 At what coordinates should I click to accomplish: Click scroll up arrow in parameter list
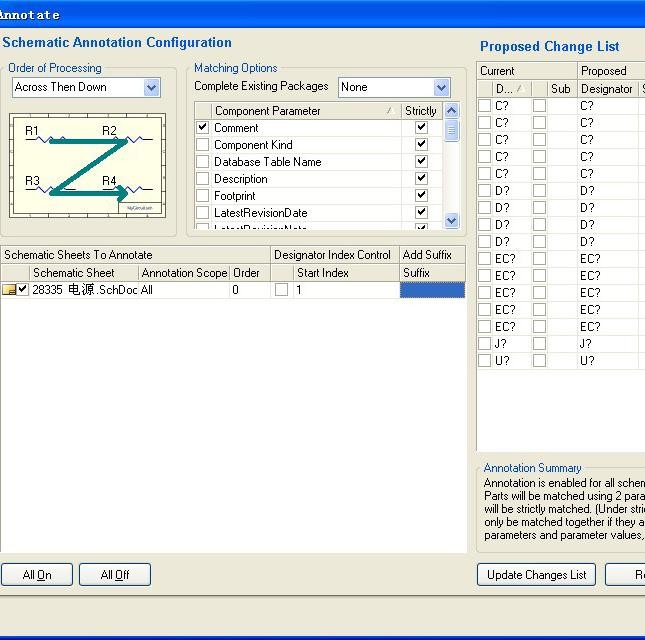click(x=451, y=111)
